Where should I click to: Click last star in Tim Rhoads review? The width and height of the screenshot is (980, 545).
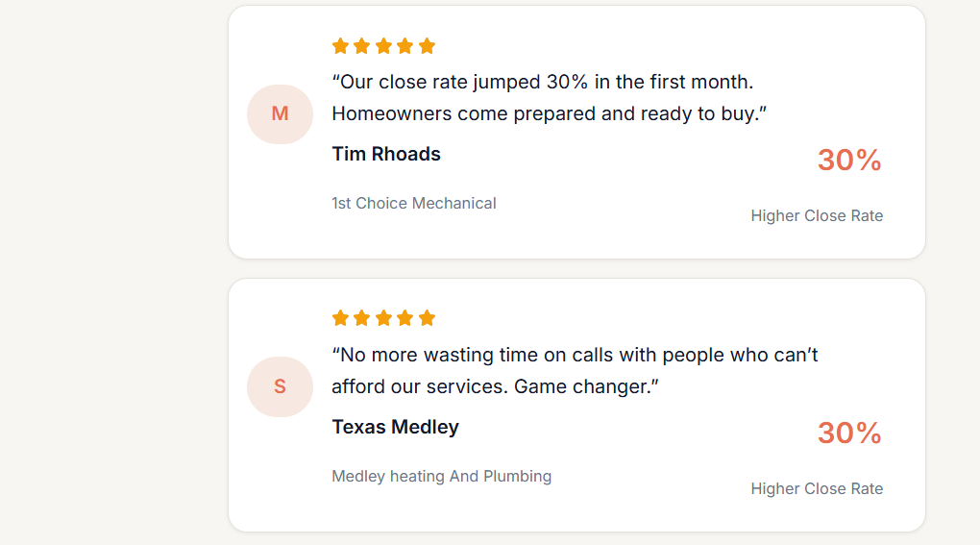(428, 46)
